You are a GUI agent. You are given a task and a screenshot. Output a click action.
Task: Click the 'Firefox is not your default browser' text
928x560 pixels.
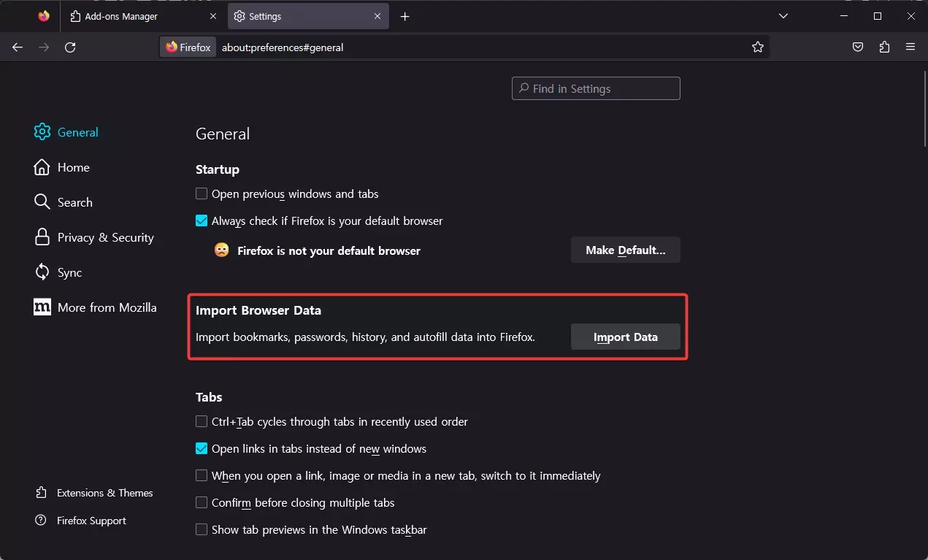tap(329, 250)
